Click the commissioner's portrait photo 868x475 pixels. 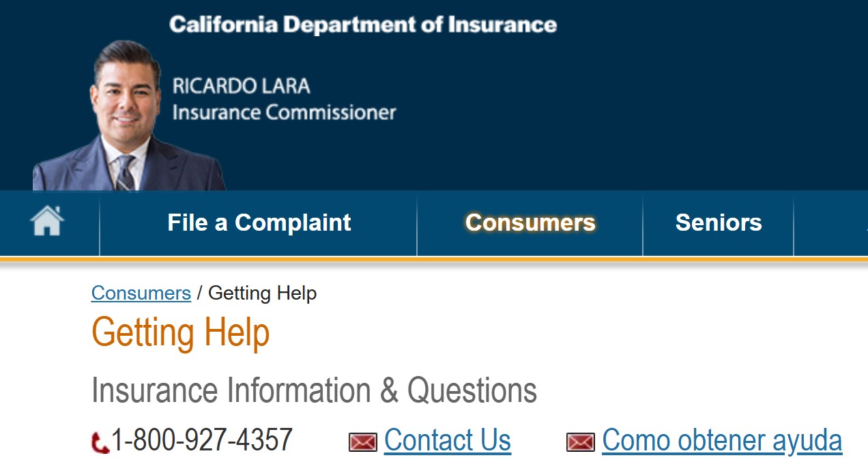(128, 116)
